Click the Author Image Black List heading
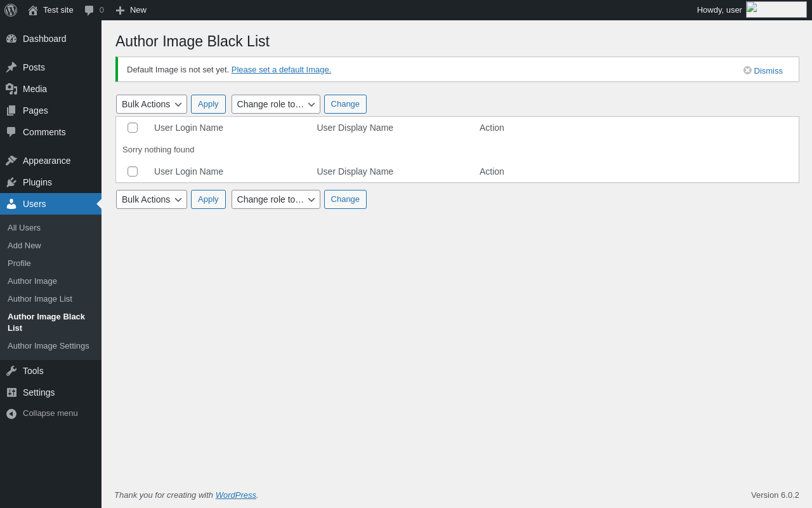Viewport: 812px width, 508px height. coord(192,41)
